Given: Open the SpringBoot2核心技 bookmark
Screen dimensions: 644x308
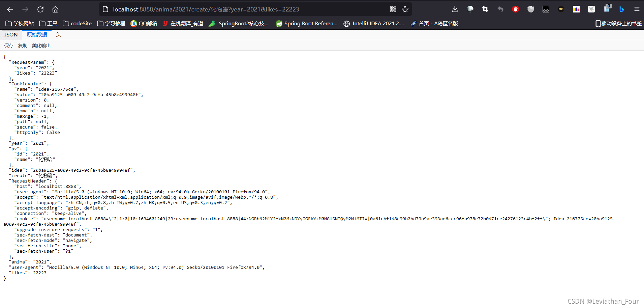Looking at the screenshot, I should click(x=239, y=24).
